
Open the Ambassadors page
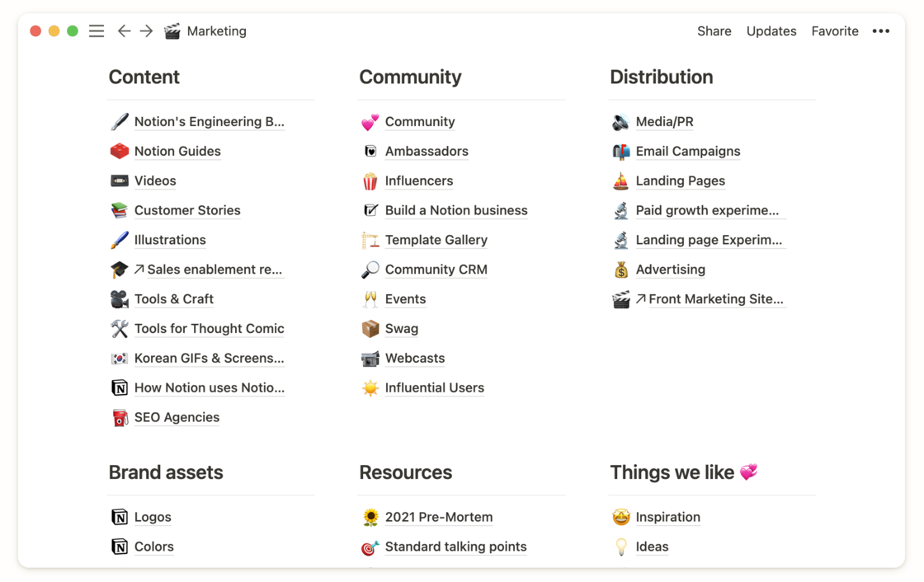pyautogui.click(x=427, y=152)
